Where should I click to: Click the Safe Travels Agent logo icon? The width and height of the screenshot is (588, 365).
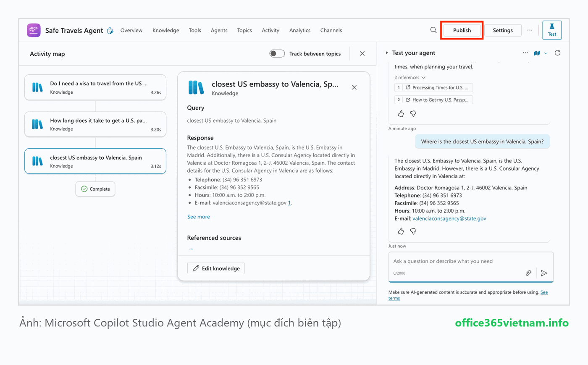(x=34, y=30)
